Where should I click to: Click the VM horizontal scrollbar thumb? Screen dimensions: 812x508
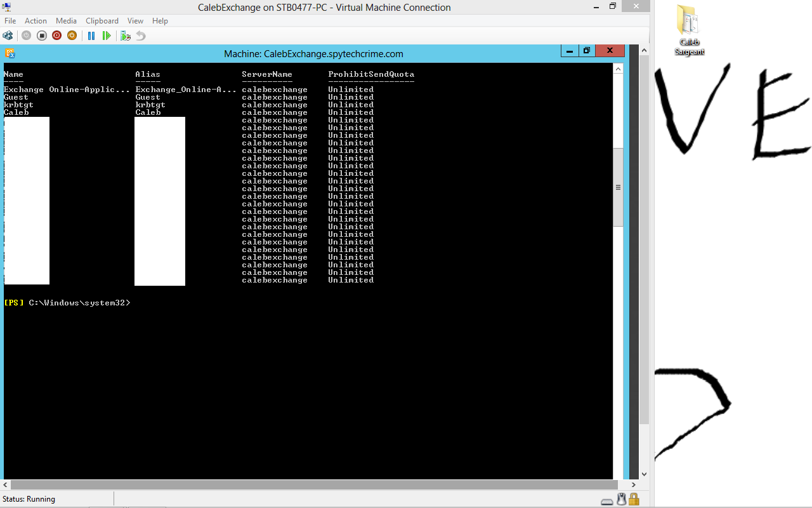(313, 485)
